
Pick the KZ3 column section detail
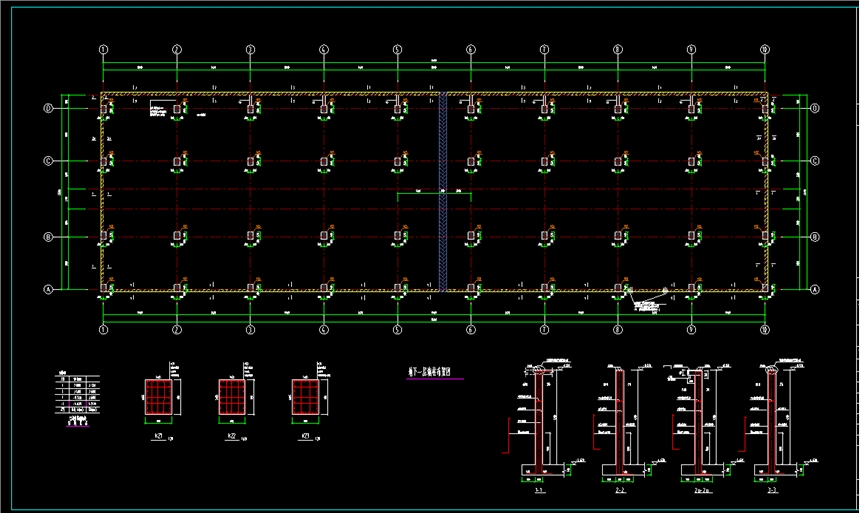tap(305, 397)
